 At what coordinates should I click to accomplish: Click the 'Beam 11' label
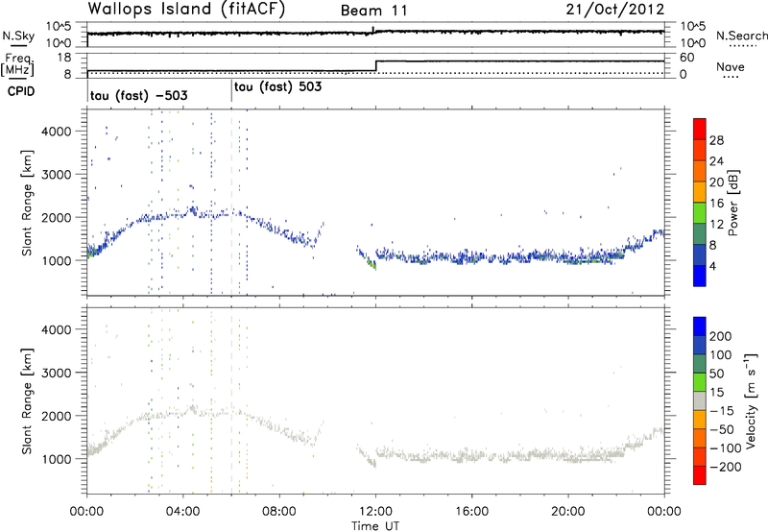(x=374, y=11)
